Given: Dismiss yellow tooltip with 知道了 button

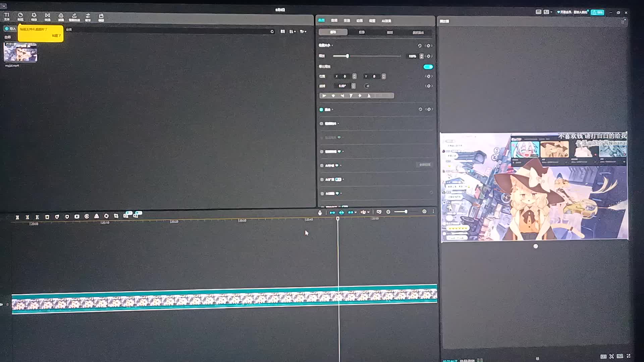Looking at the screenshot, I should tap(56, 36).
